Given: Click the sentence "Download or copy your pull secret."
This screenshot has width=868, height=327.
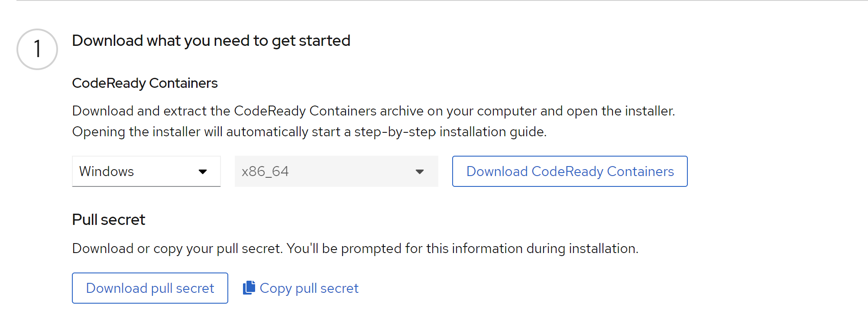Looking at the screenshot, I should tap(178, 249).
